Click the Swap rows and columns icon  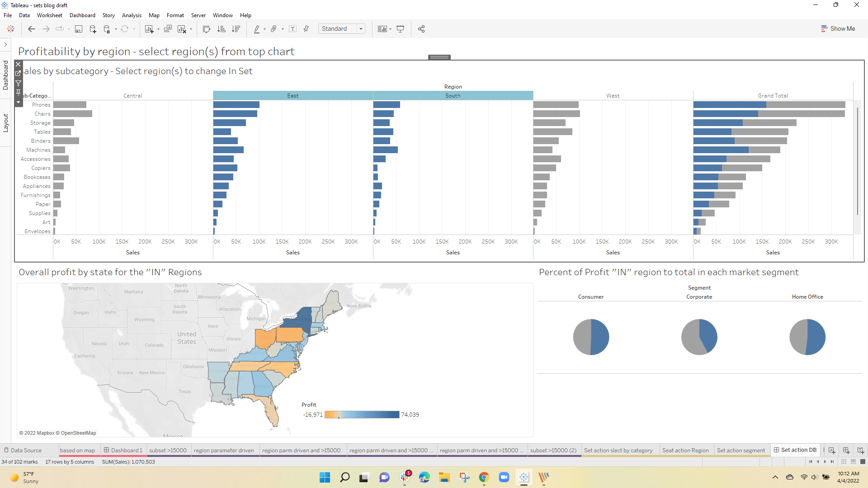point(207,29)
